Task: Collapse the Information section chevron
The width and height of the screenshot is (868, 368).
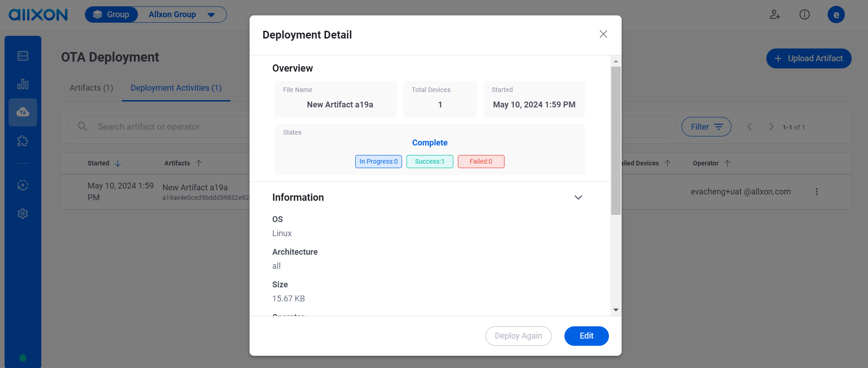Action: (x=579, y=198)
